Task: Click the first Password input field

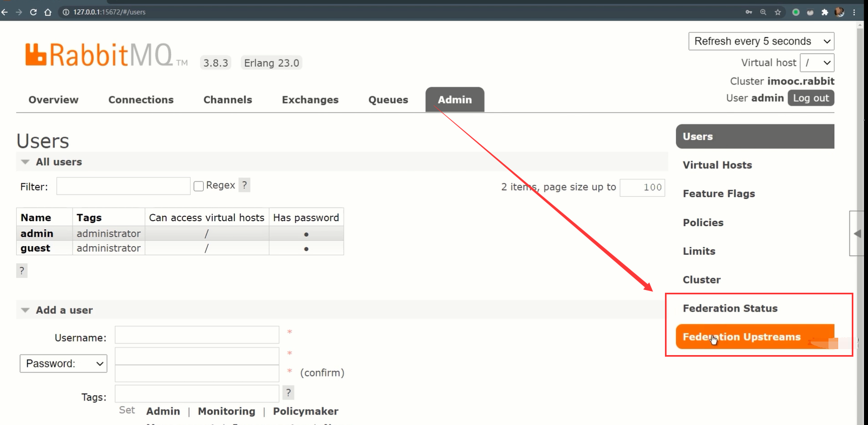Action: coord(197,356)
